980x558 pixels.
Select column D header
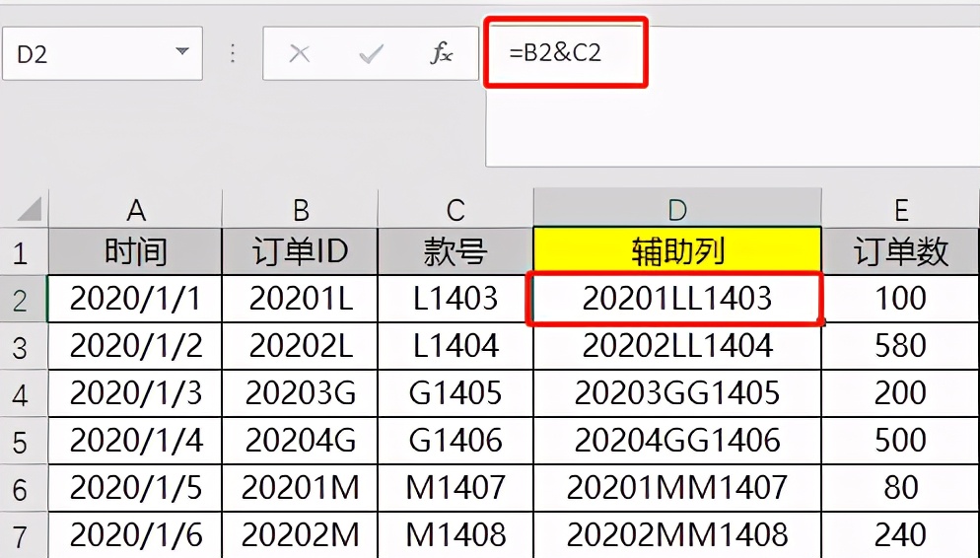pyautogui.click(x=677, y=208)
